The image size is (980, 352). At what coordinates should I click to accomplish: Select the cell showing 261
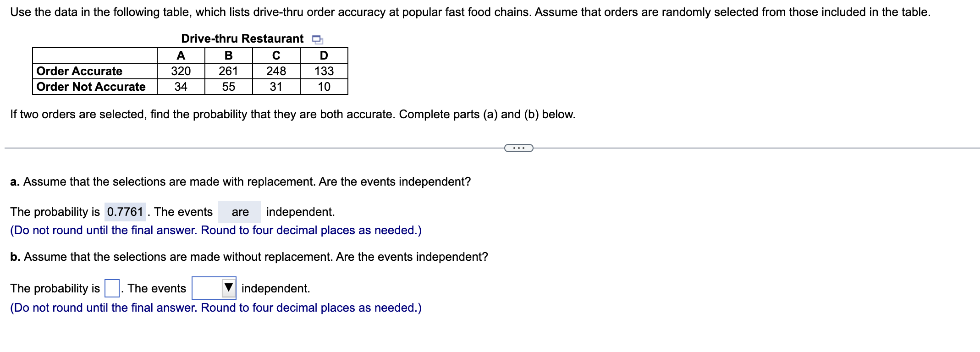(x=229, y=71)
